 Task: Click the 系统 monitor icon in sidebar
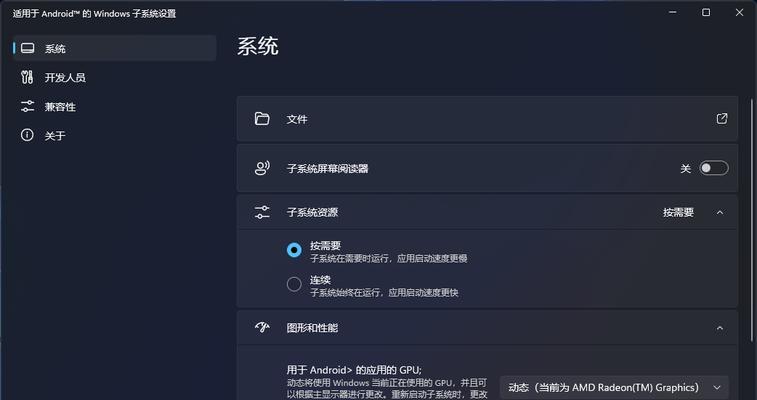[x=28, y=48]
